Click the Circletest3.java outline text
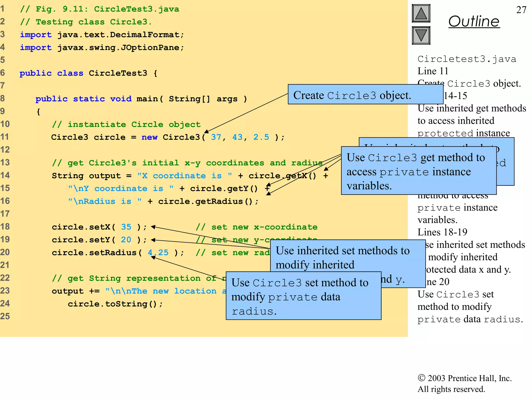Image resolution: width=532 pixels, height=399 pixels. pyautogui.click(x=467, y=59)
